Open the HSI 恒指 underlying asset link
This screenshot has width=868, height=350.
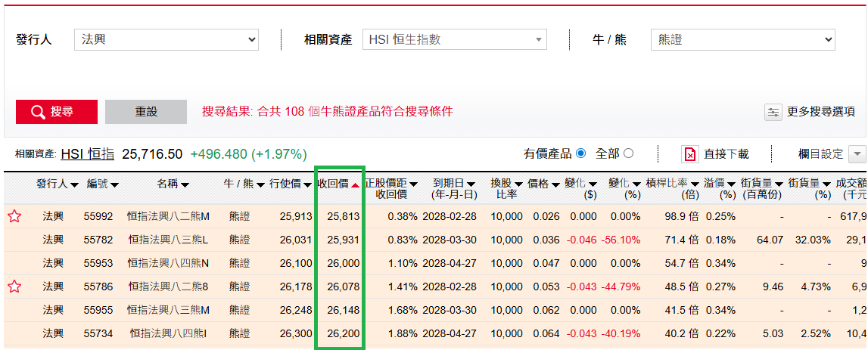pos(88,153)
